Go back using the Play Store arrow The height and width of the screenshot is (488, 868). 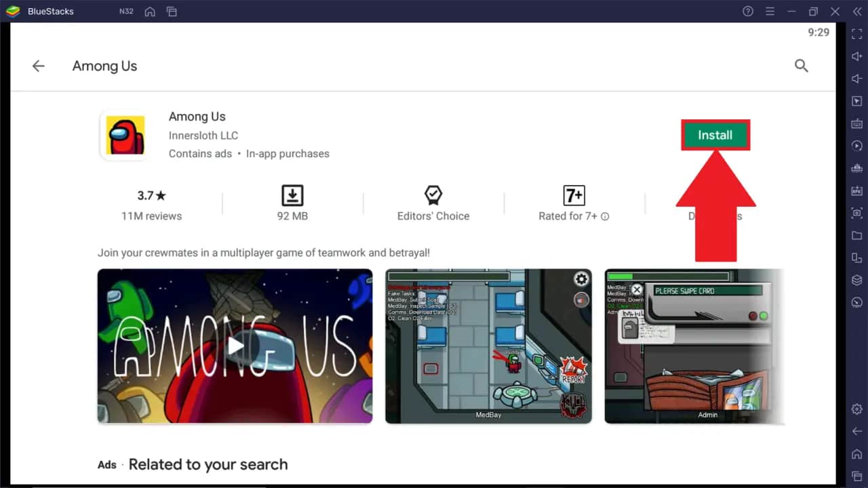coord(39,66)
